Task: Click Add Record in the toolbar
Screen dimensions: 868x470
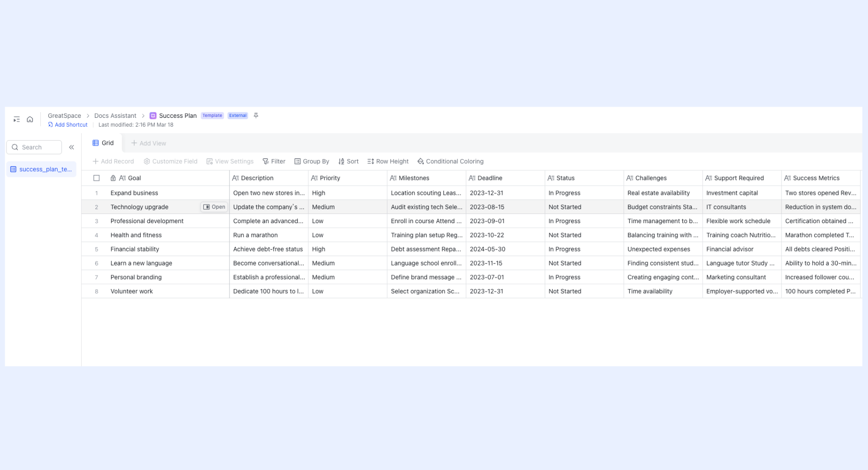Action: [x=113, y=161]
